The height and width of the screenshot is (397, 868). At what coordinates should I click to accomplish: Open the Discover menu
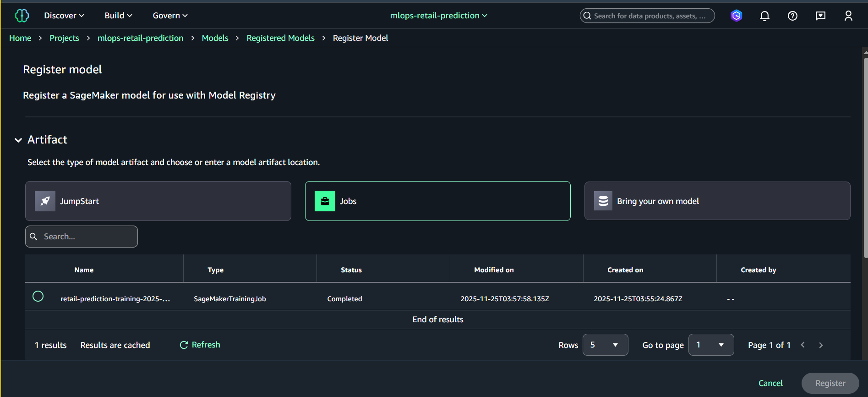coord(64,16)
